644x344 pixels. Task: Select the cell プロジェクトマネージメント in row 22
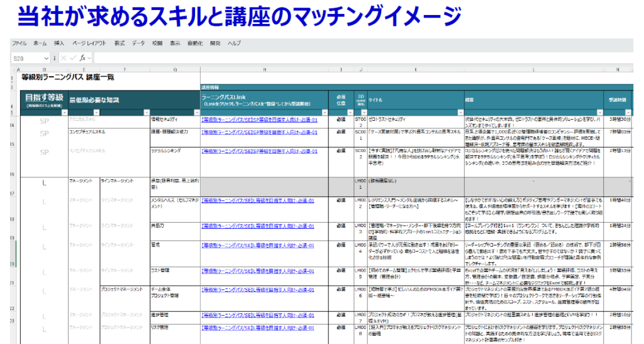125,299
